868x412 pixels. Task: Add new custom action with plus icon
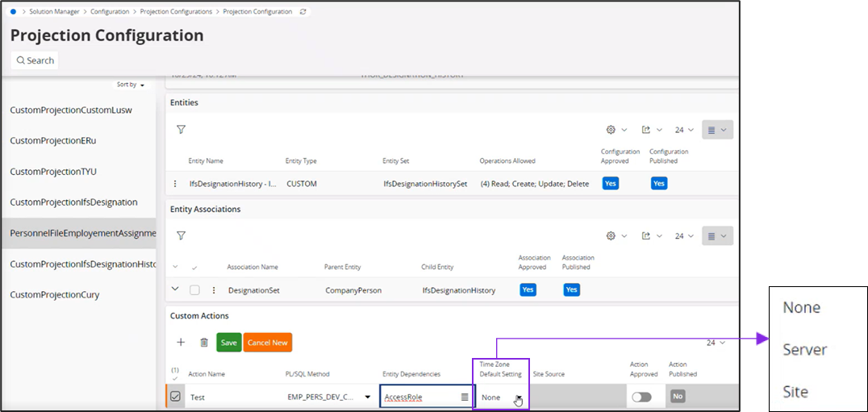coord(181,342)
